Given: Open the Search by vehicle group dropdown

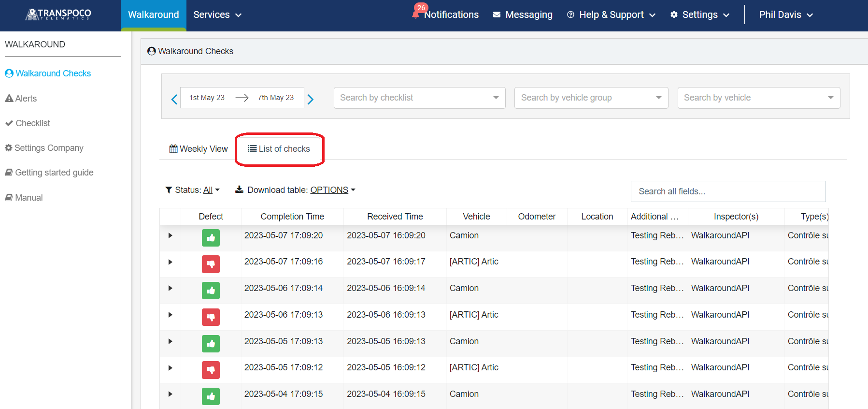Looking at the screenshot, I should click(591, 98).
